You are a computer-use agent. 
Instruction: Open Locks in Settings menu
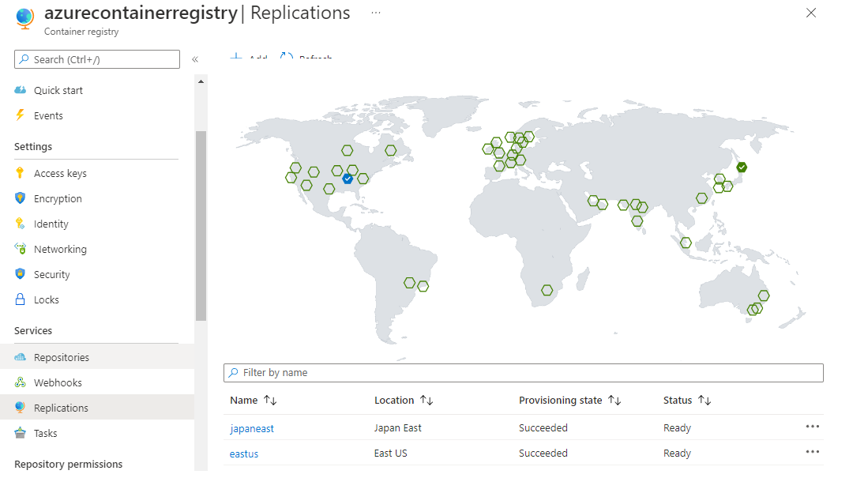(x=47, y=300)
